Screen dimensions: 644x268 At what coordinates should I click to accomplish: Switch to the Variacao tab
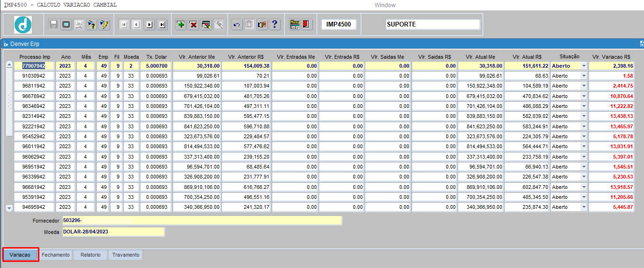(x=20, y=255)
